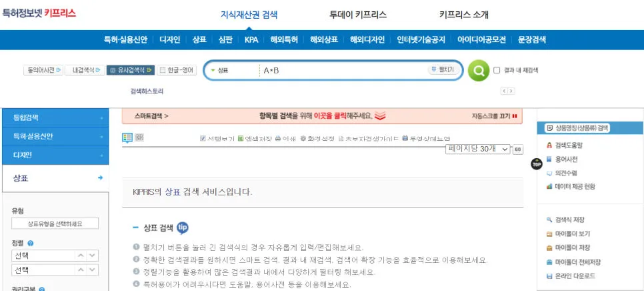Click the green magnifier search button

click(479, 70)
